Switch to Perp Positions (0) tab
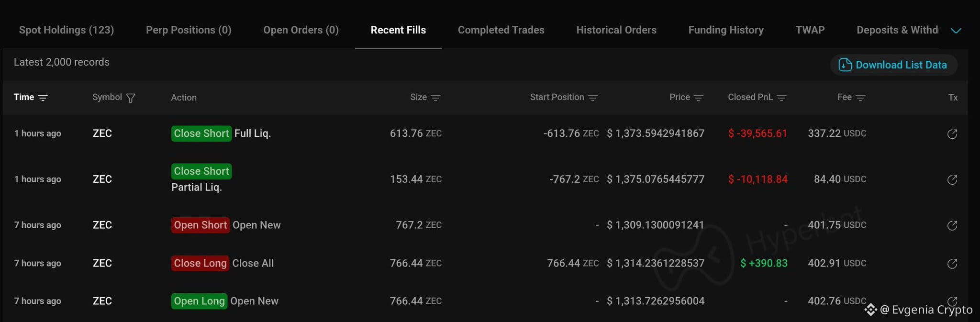This screenshot has height=322, width=980. tap(189, 30)
